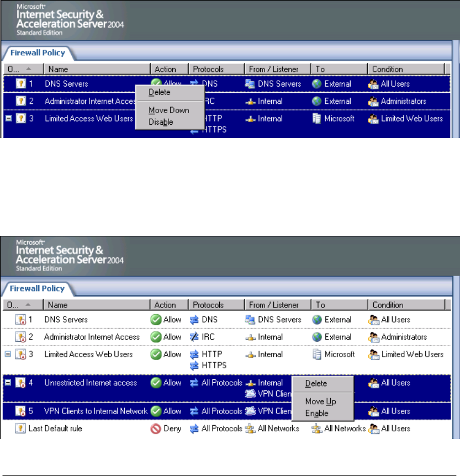Image resolution: width=460 pixels, height=476 pixels.
Task: Click From / Listener header in lower window
Action: 278,305
